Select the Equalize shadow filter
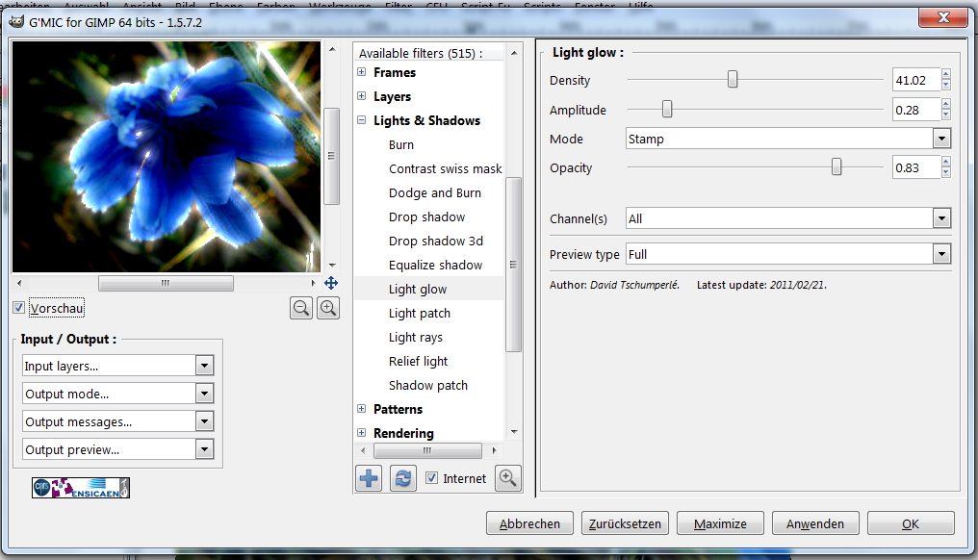 click(x=435, y=265)
